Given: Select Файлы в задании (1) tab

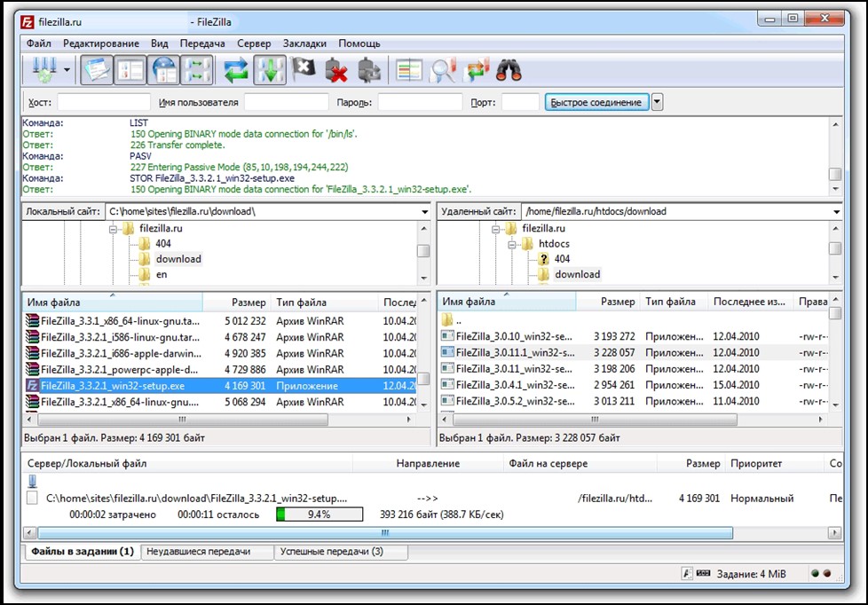Looking at the screenshot, I should tap(82, 551).
